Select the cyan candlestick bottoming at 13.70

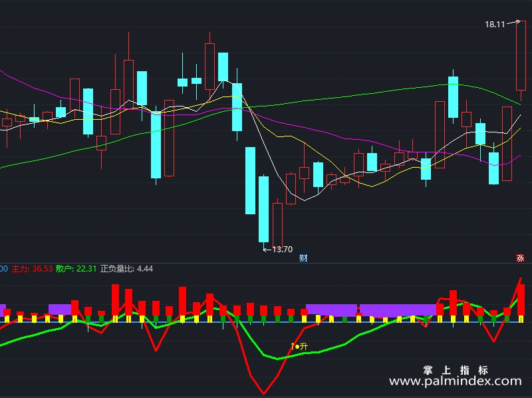click(x=263, y=212)
